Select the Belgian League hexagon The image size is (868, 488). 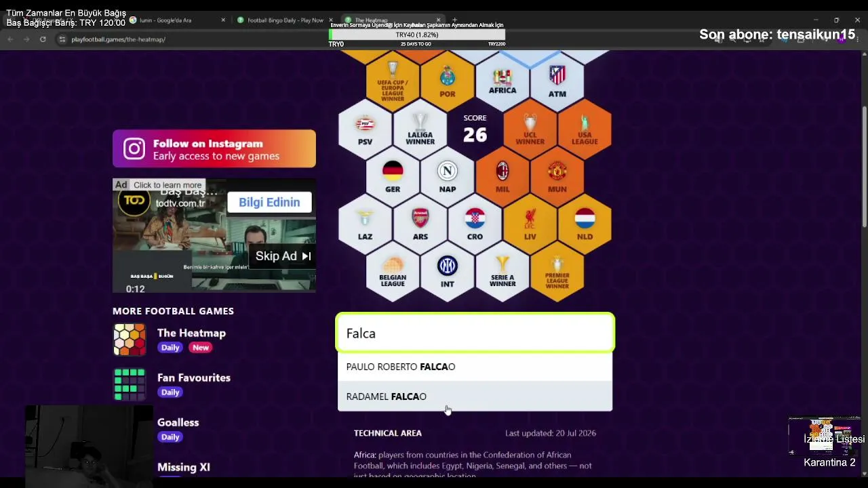coord(393,271)
